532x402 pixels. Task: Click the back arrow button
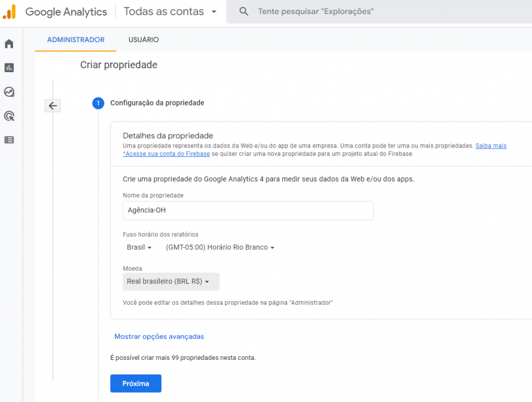point(52,106)
